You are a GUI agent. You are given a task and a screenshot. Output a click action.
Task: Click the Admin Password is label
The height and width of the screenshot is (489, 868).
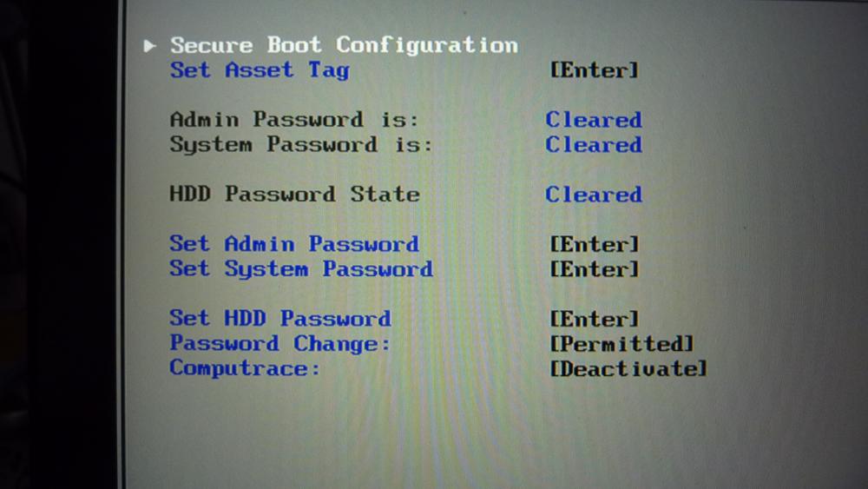(294, 120)
